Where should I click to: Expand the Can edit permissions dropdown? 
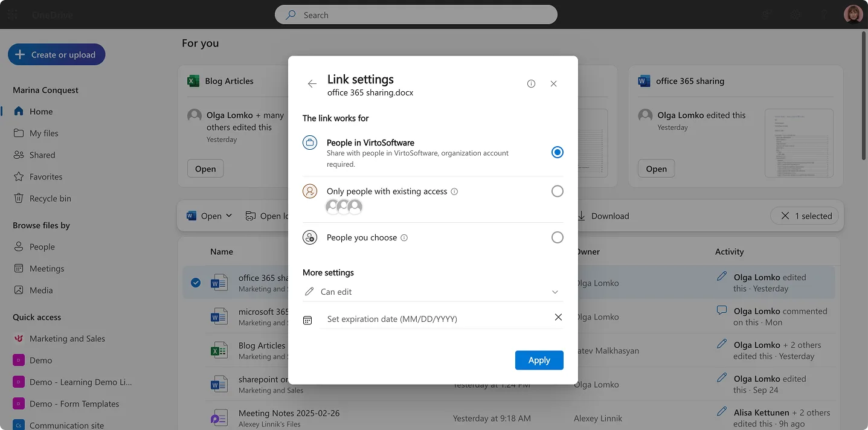click(554, 292)
